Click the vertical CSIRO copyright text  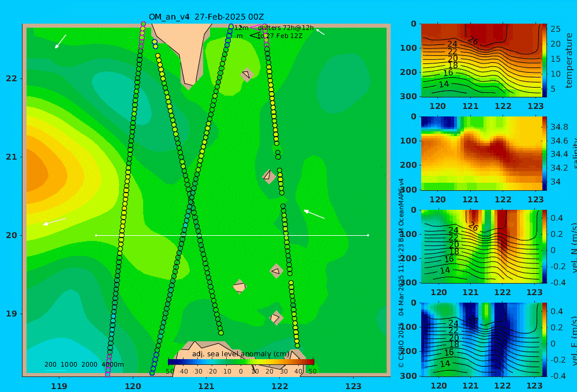[x=401, y=273]
